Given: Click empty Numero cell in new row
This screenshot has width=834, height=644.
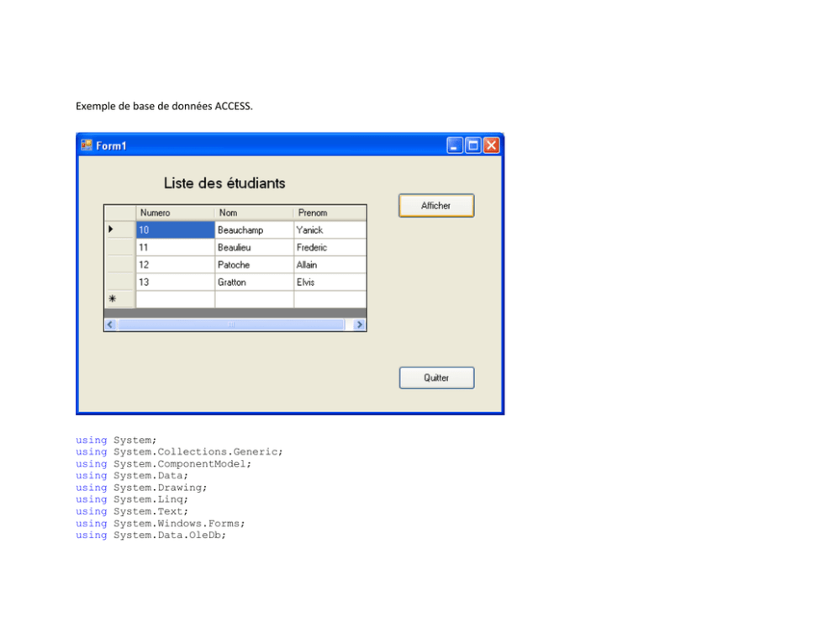Looking at the screenshot, I should tap(176, 299).
